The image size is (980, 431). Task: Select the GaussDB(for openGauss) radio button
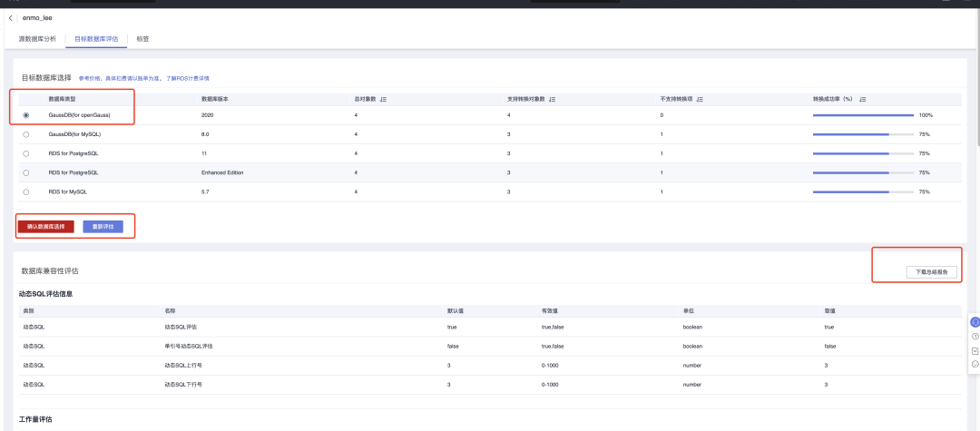[25, 115]
